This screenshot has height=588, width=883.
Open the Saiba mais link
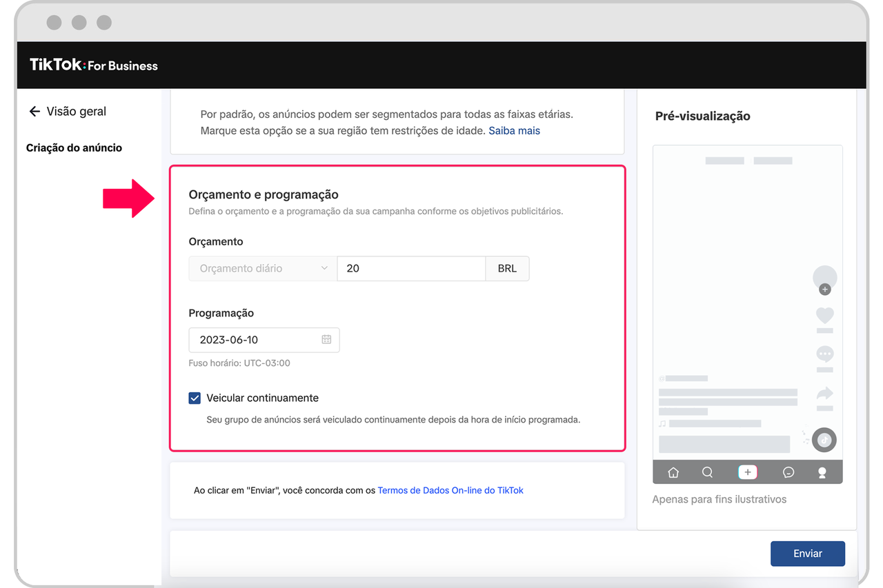pyautogui.click(x=514, y=131)
